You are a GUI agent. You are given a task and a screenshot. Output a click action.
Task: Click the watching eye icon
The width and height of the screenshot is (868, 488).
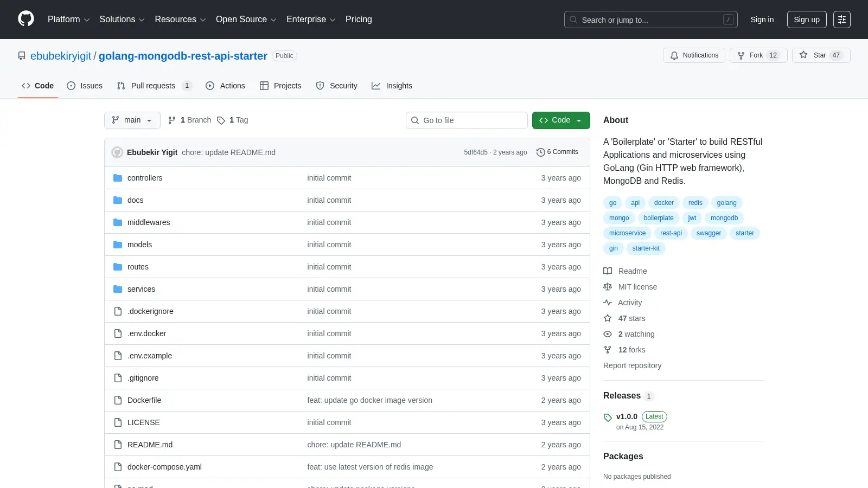[x=608, y=334]
